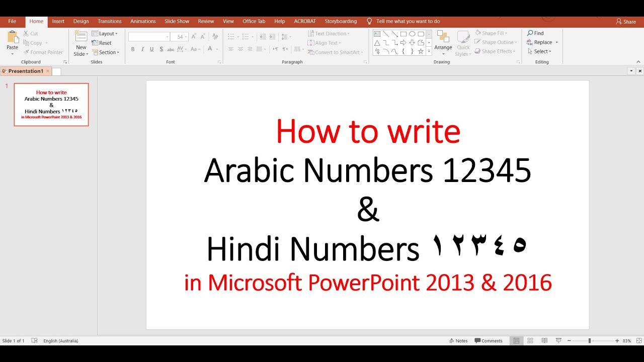Click English (Australia) language indicator

click(61, 341)
